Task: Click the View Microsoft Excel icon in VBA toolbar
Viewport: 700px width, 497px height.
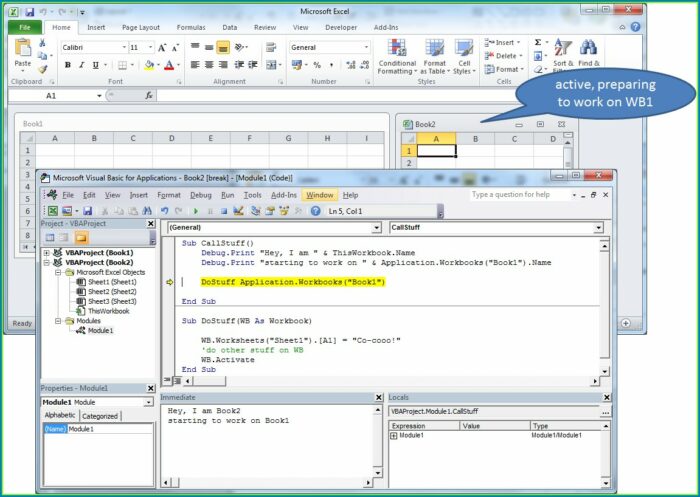Action: pyautogui.click(x=53, y=211)
